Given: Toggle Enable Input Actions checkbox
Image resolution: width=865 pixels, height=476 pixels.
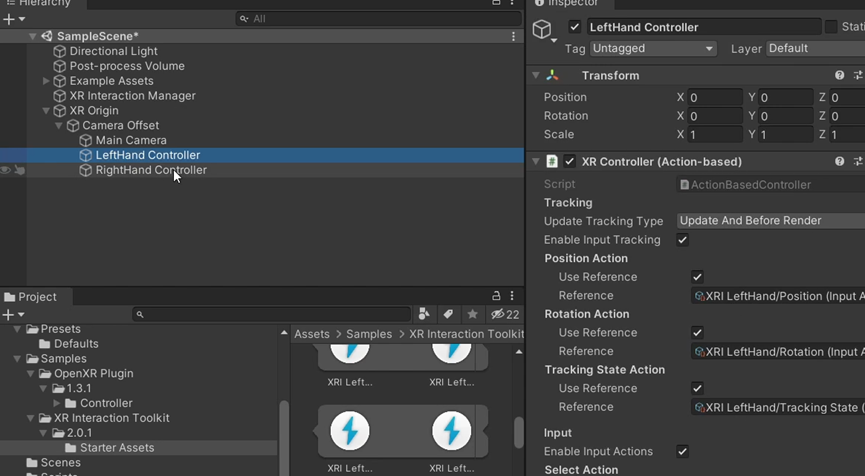Looking at the screenshot, I should tap(682, 452).
